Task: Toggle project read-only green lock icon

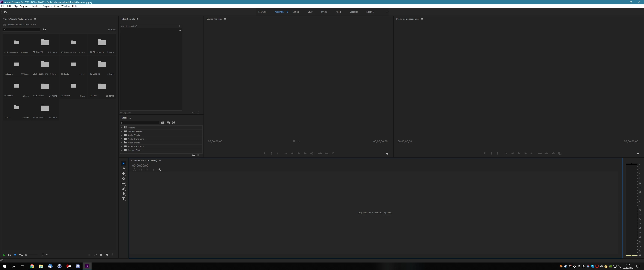Action: pos(4,255)
